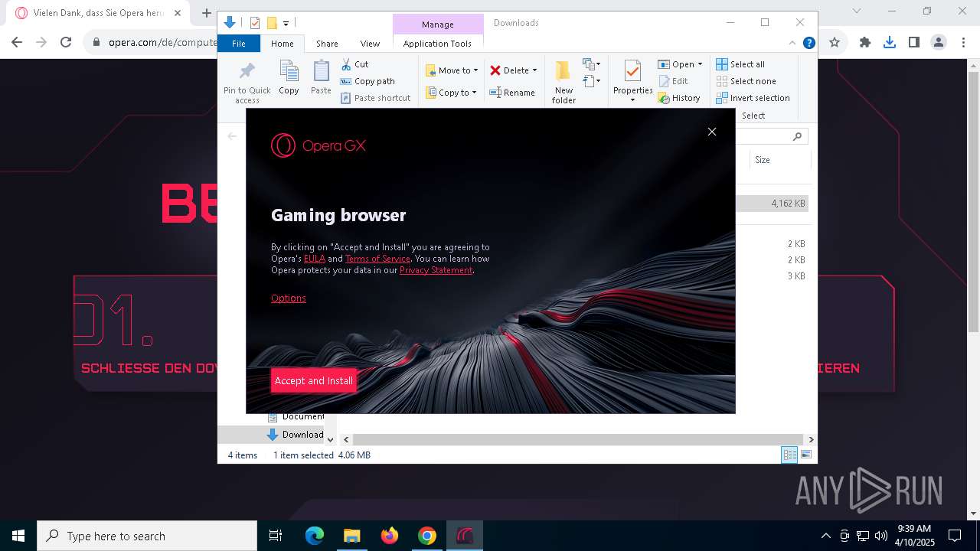Click the horizontal scrollbar in Explorer
980x551 pixels.
pos(578,439)
